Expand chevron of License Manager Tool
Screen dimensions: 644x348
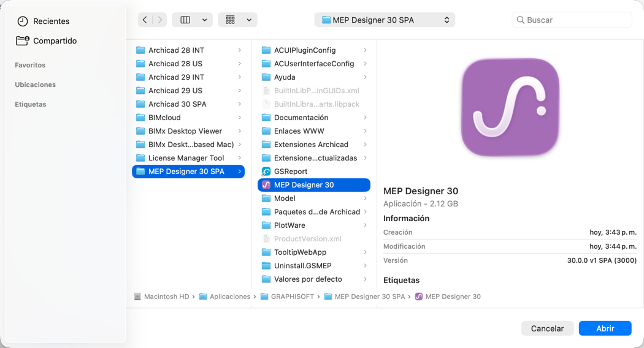239,158
